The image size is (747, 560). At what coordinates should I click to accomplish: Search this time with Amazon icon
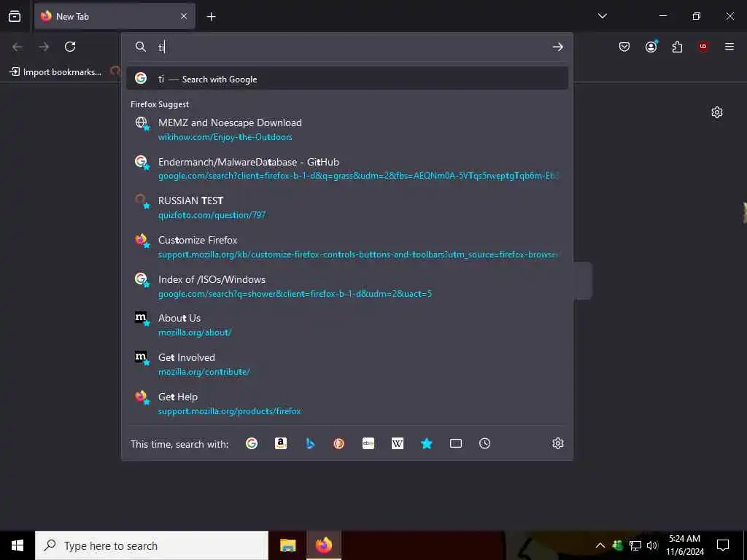point(281,443)
